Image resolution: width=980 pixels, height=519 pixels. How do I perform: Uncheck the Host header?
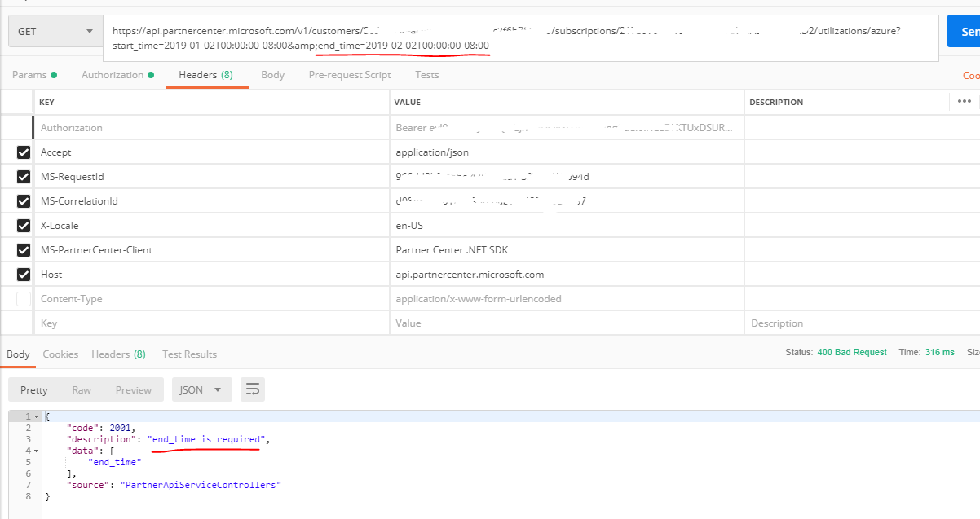(21, 274)
